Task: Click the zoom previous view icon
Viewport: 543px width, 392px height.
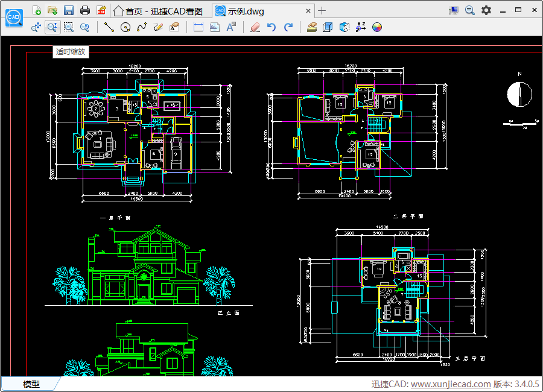Action: click(84, 27)
